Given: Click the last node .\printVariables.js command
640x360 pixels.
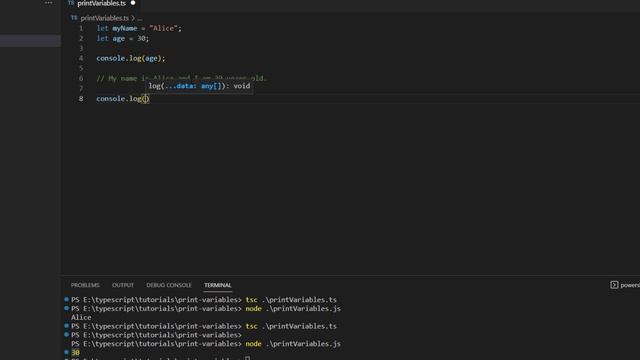Looking at the screenshot, I should coord(293,344).
